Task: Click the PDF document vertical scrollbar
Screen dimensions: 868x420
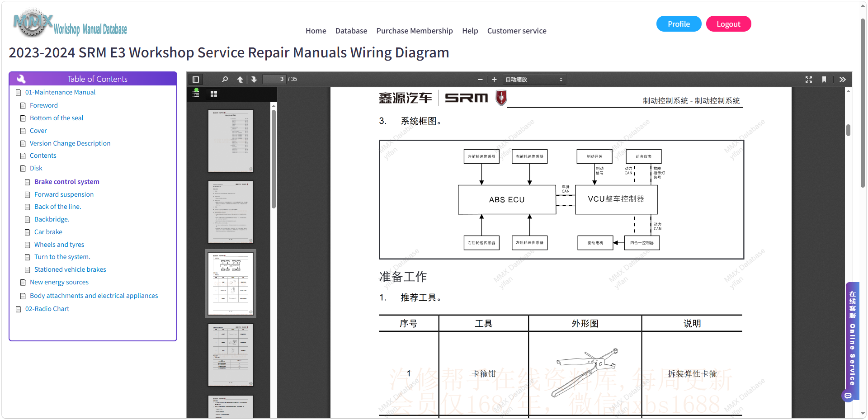Action: pos(848,130)
